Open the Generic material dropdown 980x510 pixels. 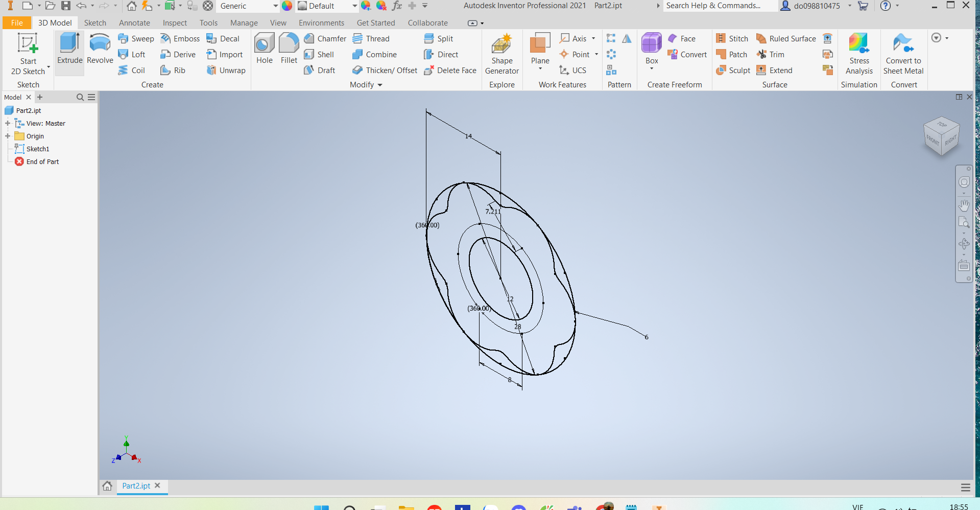(x=275, y=6)
